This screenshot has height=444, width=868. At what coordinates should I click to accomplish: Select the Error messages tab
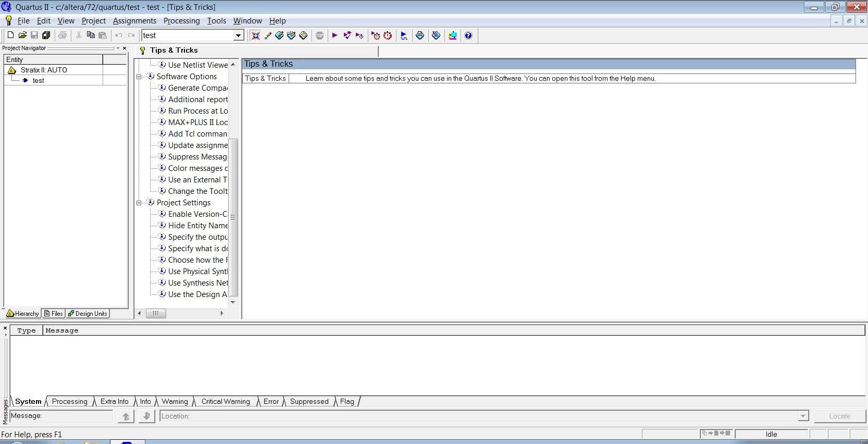271,401
